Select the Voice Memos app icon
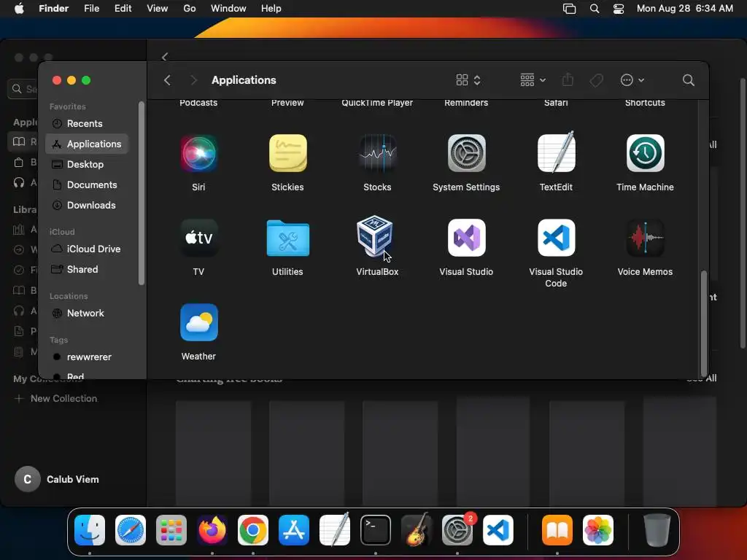747x560 pixels. [x=645, y=238]
